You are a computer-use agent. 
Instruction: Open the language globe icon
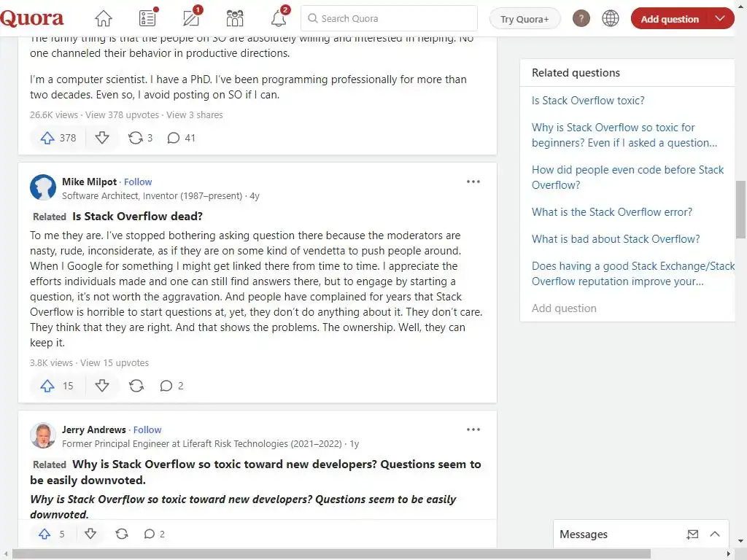pos(611,18)
